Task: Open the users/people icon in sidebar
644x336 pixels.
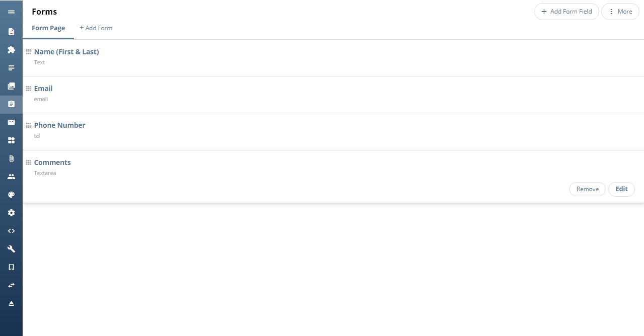Action: [11, 177]
